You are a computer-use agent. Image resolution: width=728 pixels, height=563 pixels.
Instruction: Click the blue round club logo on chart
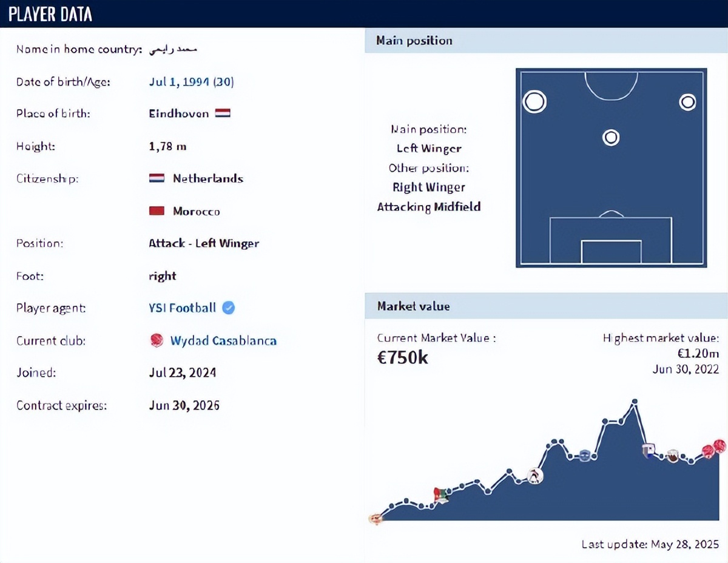584,455
